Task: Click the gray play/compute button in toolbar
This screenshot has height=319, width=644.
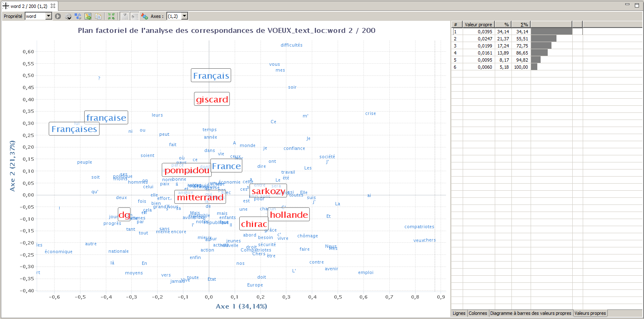Action: [58, 16]
